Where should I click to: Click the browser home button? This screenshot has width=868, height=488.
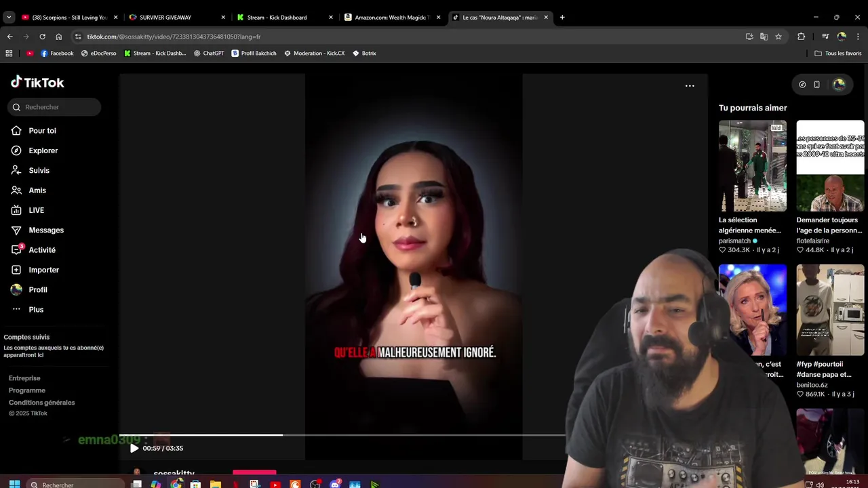tap(58, 37)
